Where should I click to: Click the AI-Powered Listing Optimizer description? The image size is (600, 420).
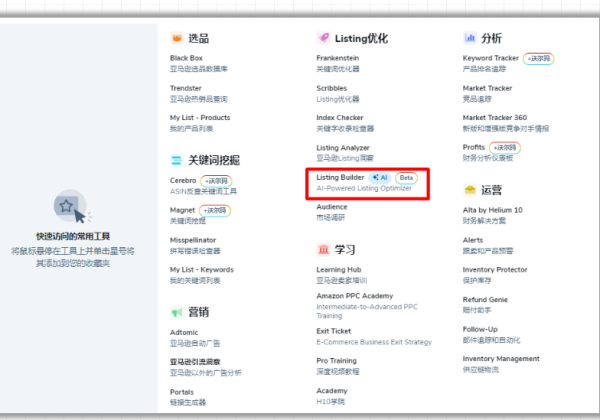(364, 188)
